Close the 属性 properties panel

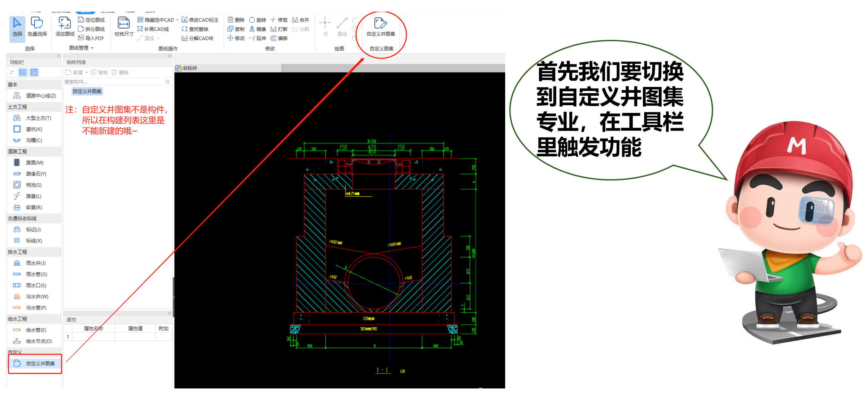(169, 313)
